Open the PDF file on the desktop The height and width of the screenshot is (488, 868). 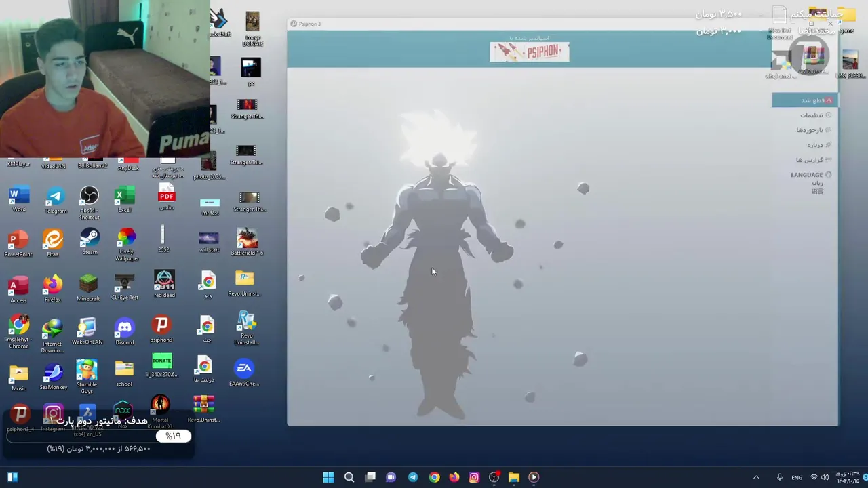pyautogui.click(x=166, y=198)
